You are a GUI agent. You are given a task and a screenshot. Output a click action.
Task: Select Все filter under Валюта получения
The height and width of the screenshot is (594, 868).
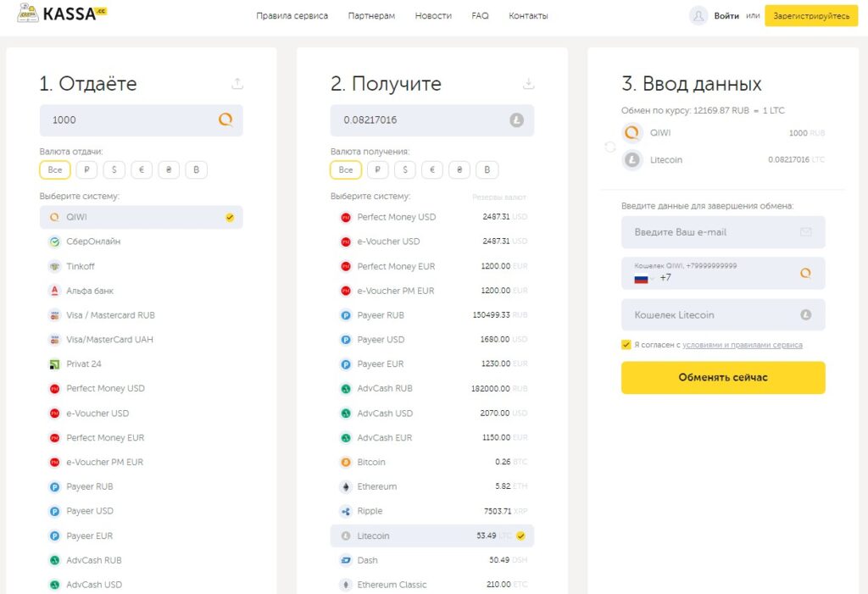coord(346,170)
